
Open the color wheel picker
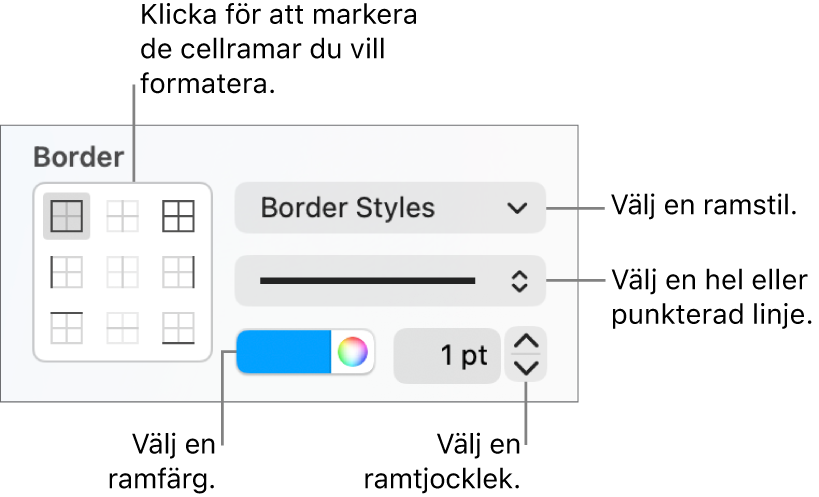tap(353, 352)
